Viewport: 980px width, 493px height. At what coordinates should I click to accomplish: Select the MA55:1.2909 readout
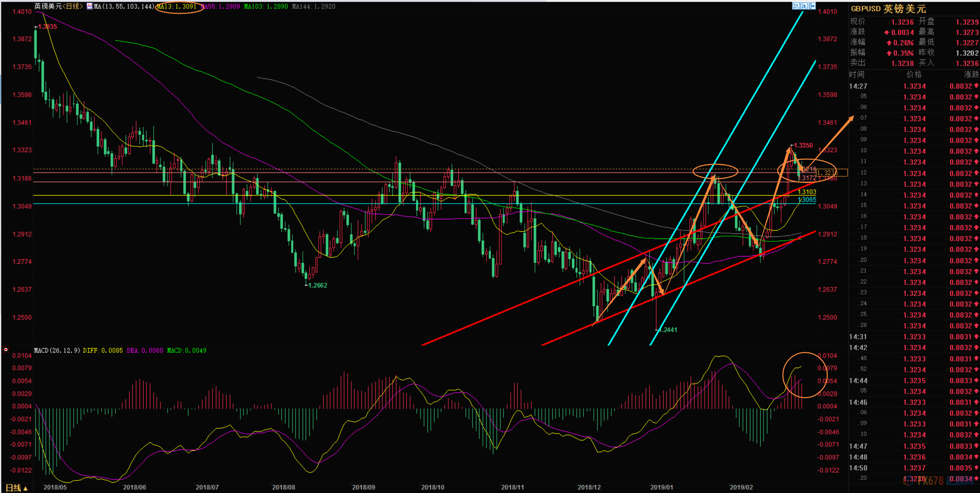click(220, 7)
